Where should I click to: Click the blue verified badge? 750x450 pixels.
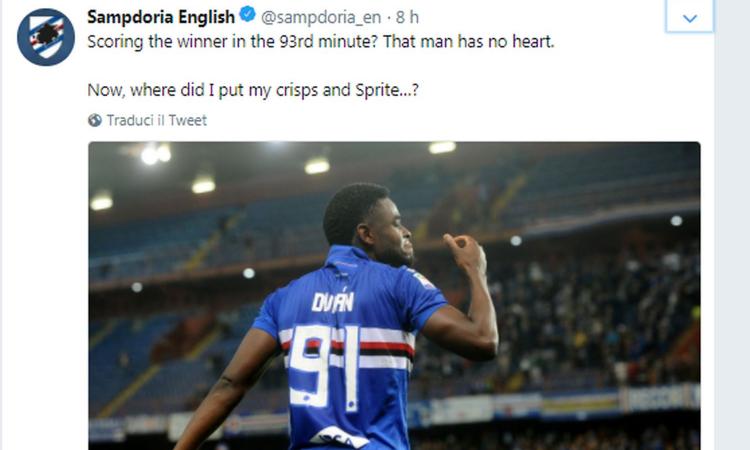[247, 15]
